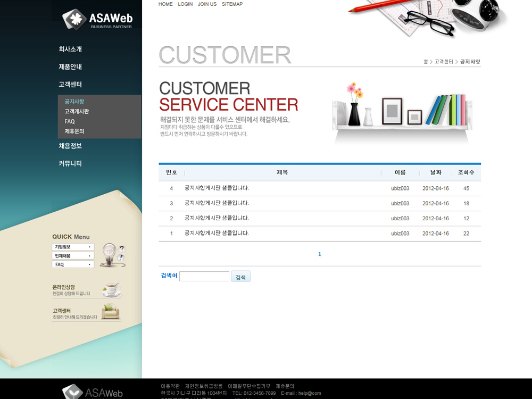The width and height of the screenshot is (532, 399).
Task: Open notice post number 4
Action: point(217,188)
